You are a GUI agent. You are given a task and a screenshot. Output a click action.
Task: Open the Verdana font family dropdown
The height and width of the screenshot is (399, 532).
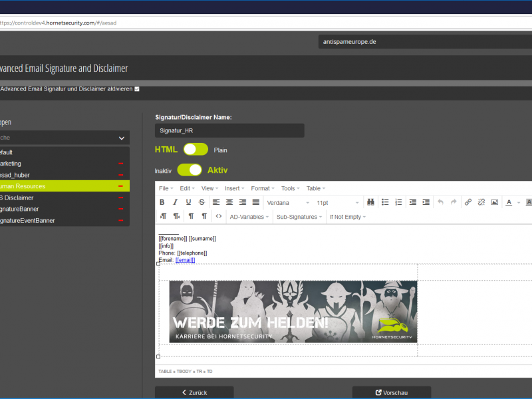click(288, 203)
